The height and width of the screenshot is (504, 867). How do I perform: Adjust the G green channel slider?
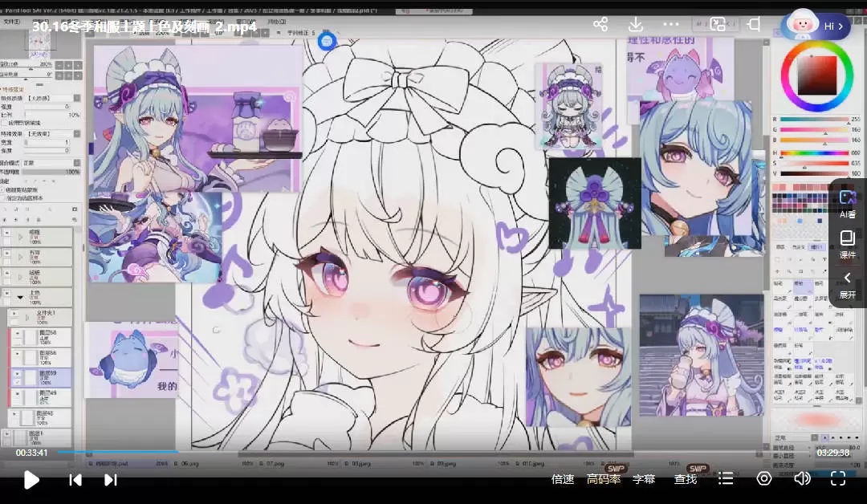(815, 130)
